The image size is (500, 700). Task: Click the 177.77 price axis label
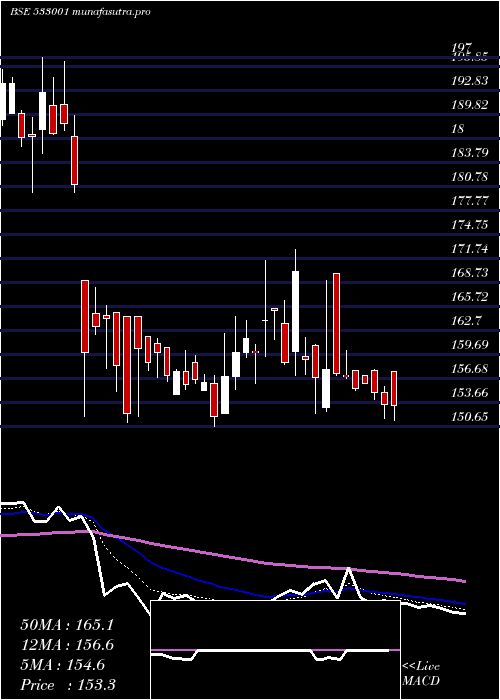coord(470,201)
